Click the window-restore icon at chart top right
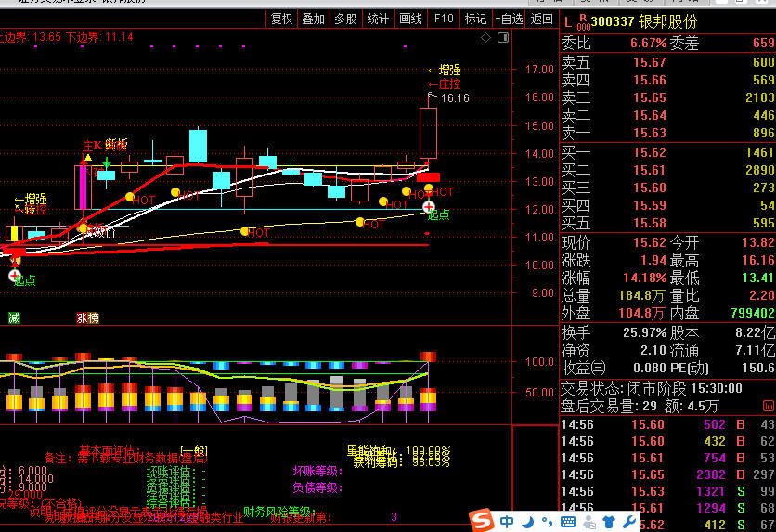Viewport: 776px width, 532px height. click(x=503, y=38)
